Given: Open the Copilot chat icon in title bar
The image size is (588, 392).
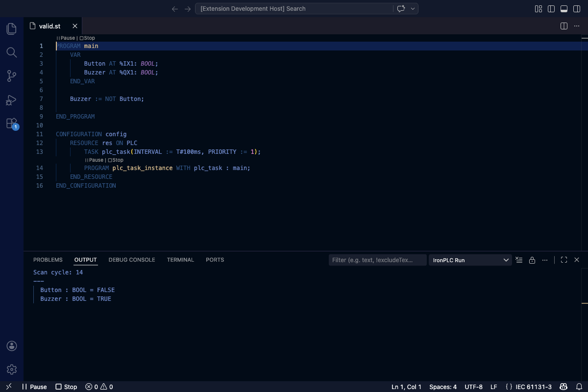Looking at the screenshot, I should [x=401, y=9].
